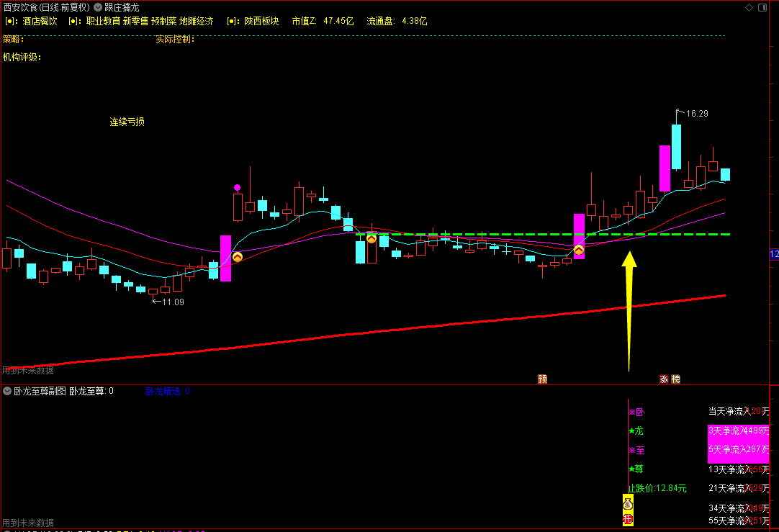Open the 职业教育 concept tag

point(104,22)
